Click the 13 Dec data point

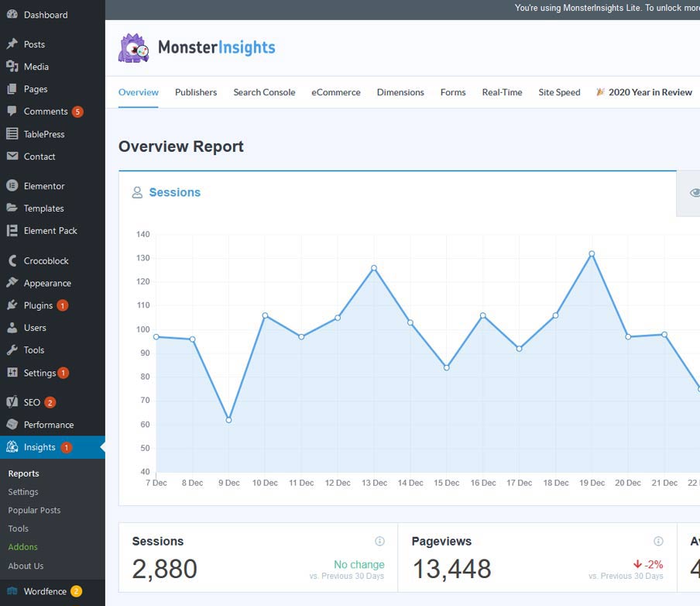pyautogui.click(x=374, y=268)
